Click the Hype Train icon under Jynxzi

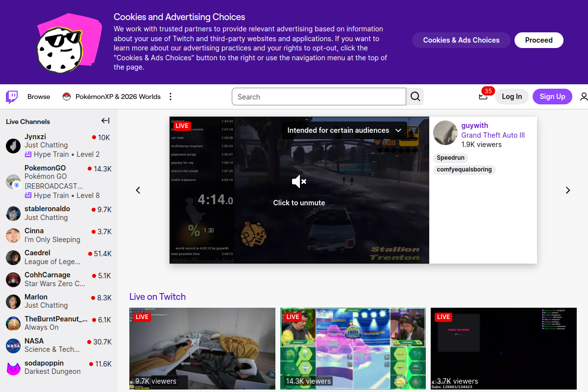(28, 154)
